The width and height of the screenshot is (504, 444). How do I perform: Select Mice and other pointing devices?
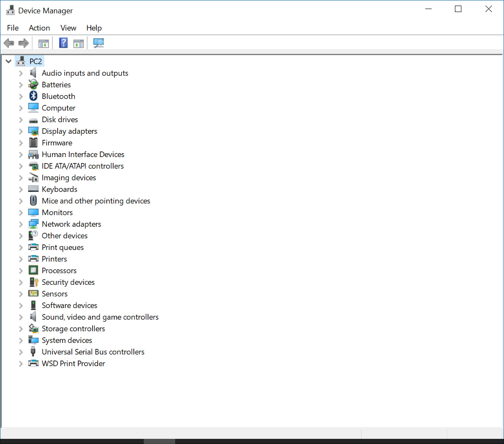pyautogui.click(x=96, y=201)
